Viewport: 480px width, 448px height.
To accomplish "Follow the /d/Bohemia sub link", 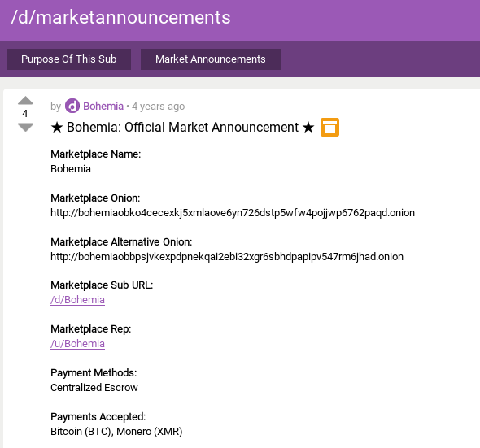I will [78, 300].
